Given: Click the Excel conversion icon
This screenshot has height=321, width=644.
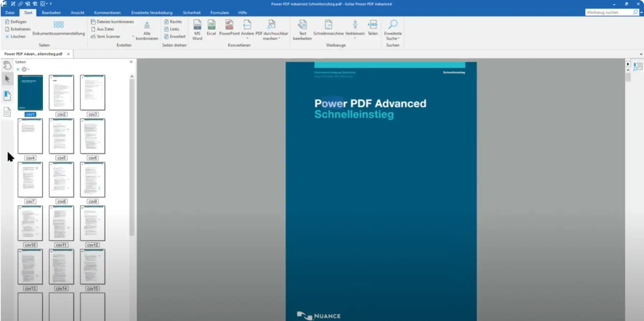Looking at the screenshot, I should pos(211,27).
